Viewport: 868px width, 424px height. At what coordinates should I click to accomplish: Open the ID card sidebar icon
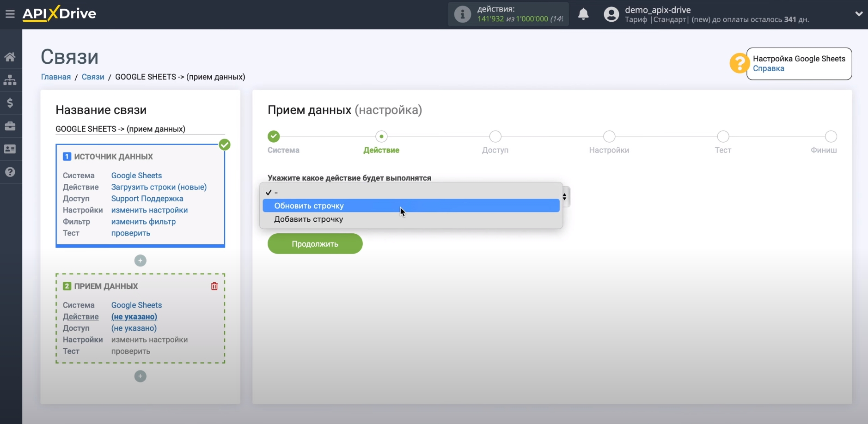click(10, 149)
